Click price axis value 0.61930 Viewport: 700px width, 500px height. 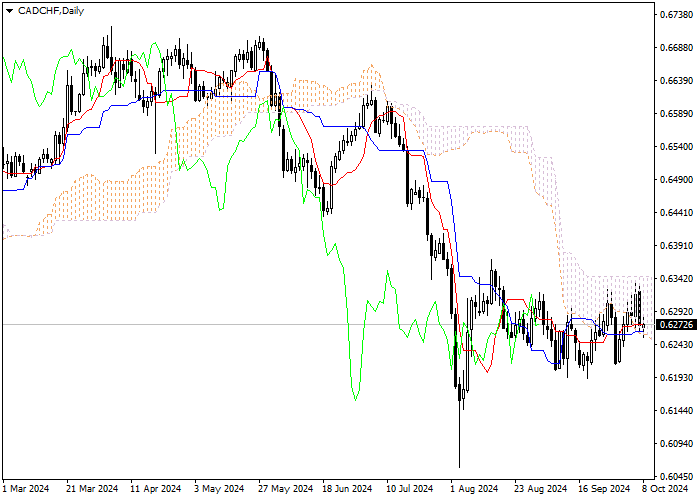tap(677, 378)
